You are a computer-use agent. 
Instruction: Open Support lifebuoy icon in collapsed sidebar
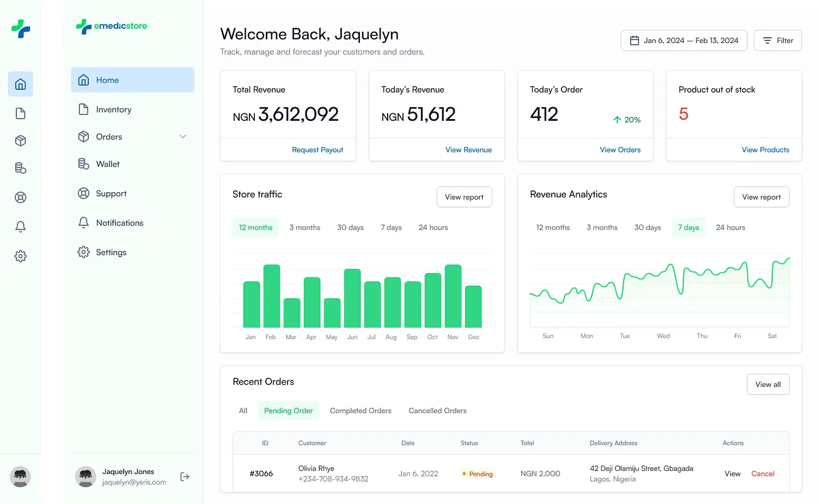20,198
